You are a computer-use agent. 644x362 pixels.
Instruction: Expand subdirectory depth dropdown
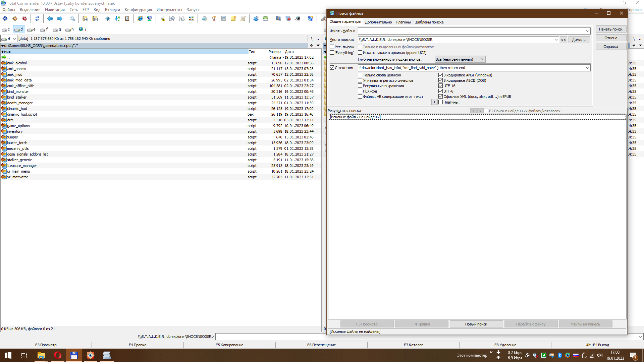click(x=483, y=59)
